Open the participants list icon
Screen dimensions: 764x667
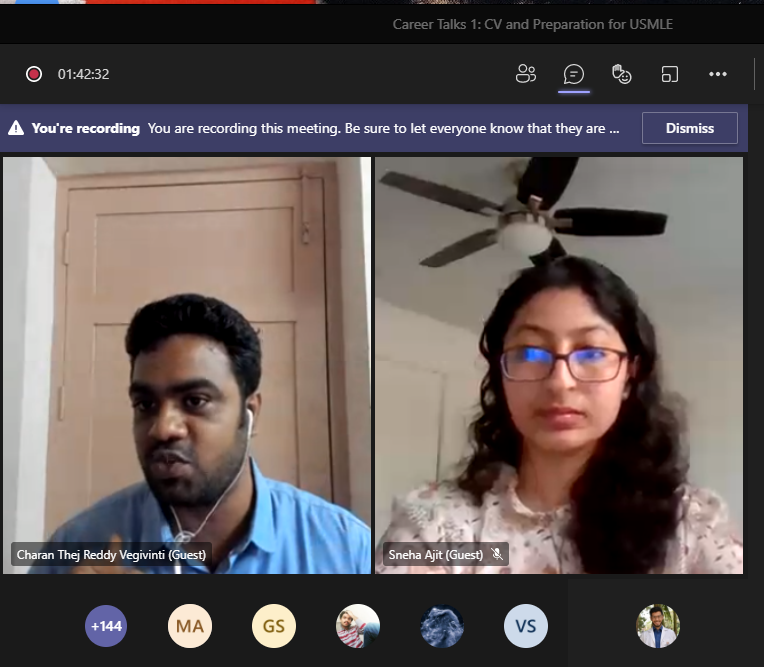(526, 74)
